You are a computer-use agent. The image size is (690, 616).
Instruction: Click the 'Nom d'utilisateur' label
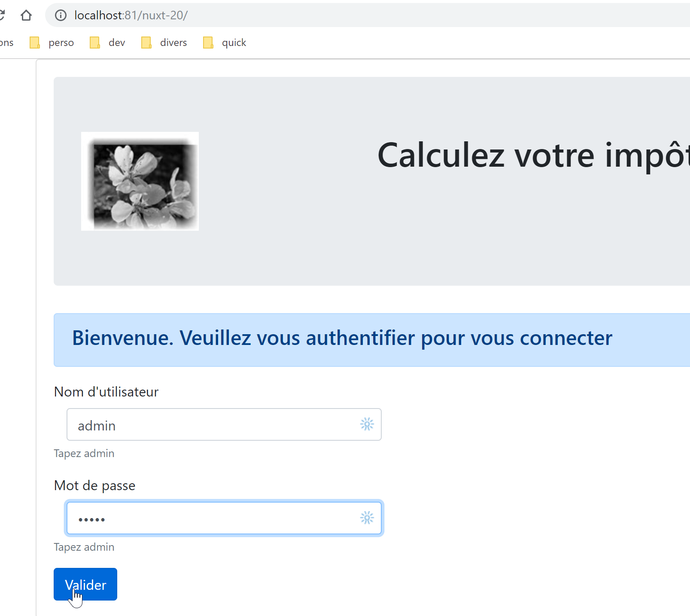pyautogui.click(x=106, y=392)
